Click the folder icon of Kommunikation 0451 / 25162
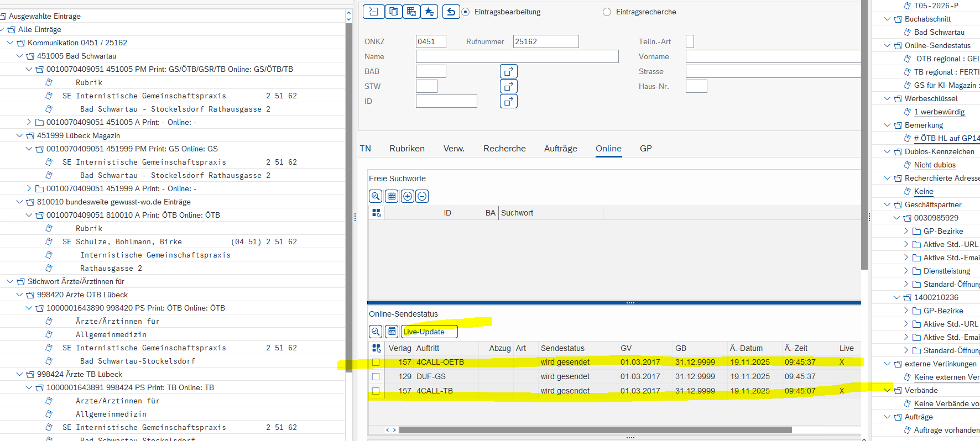The image size is (980, 441). [x=21, y=43]
